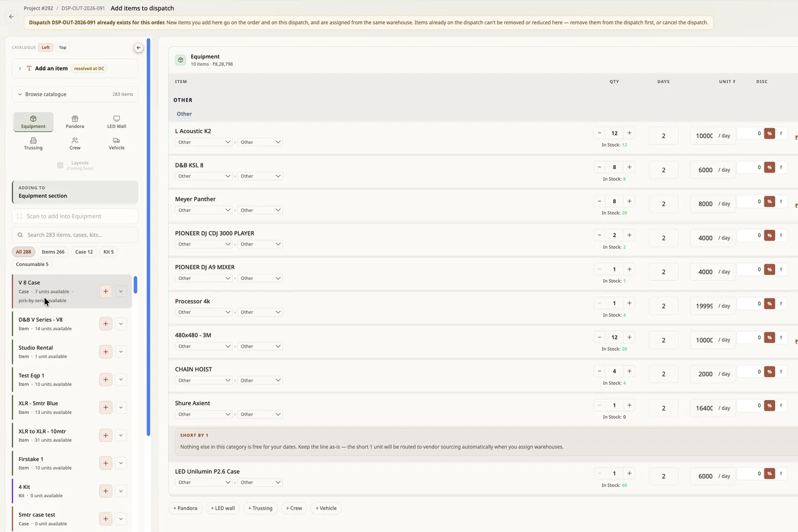
Task: Edit unit price for PIONEER DJ A9 MIXER
Action: click(x=704, y=272)
